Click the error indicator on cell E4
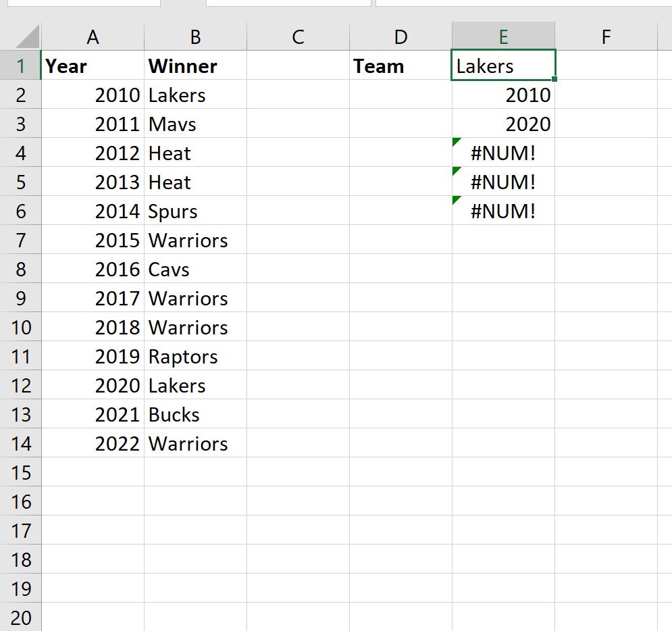672x631 pixels. tap(457, 143)
